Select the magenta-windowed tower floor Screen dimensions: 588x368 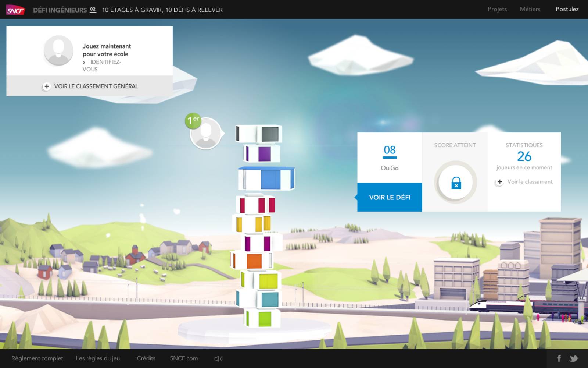261,243
